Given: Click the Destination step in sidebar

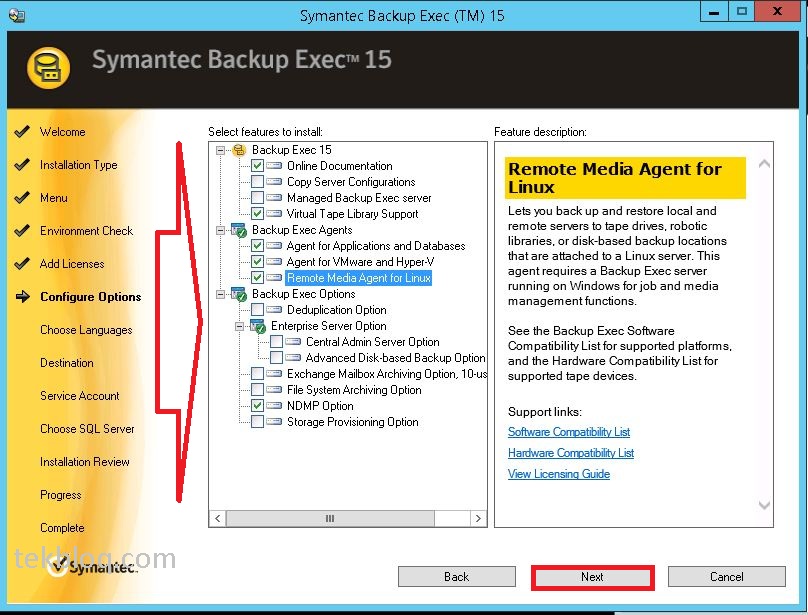Looking at the screenshot, I should [x=66, y=363].
